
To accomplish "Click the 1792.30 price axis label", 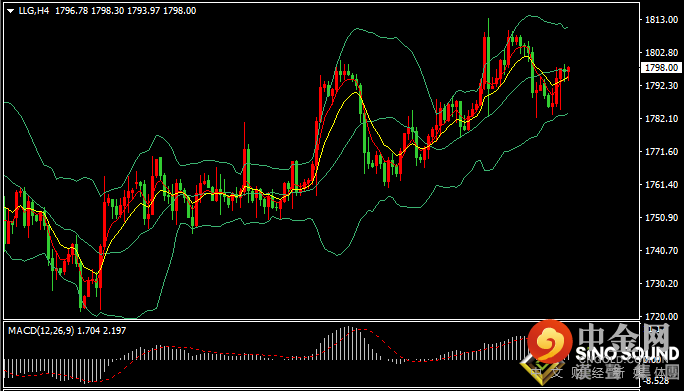I will 662,86.
